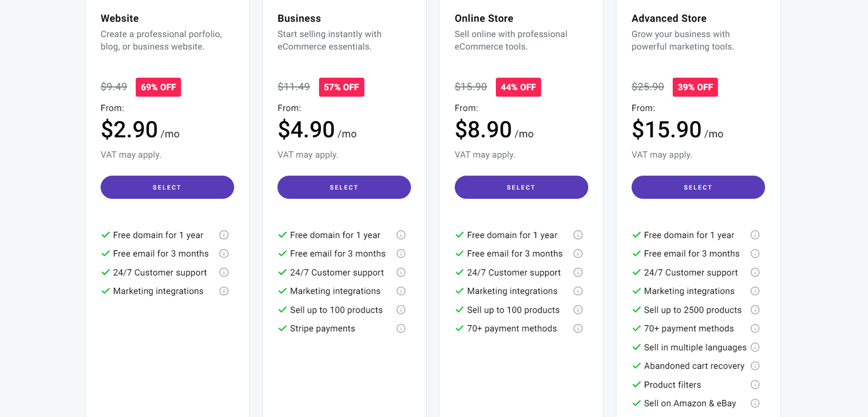
Task: Show info for Website plan Free domain
Action: tap(224, 235)
